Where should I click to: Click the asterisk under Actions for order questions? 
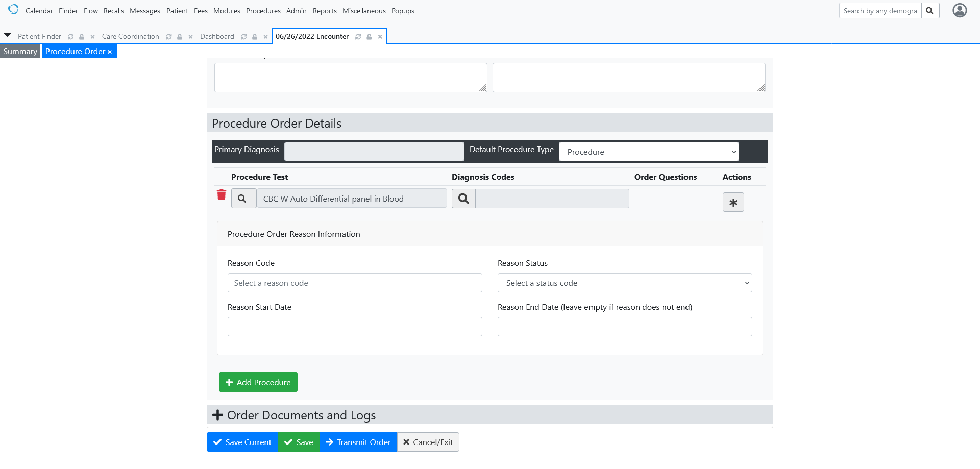(x=733, y=202)
